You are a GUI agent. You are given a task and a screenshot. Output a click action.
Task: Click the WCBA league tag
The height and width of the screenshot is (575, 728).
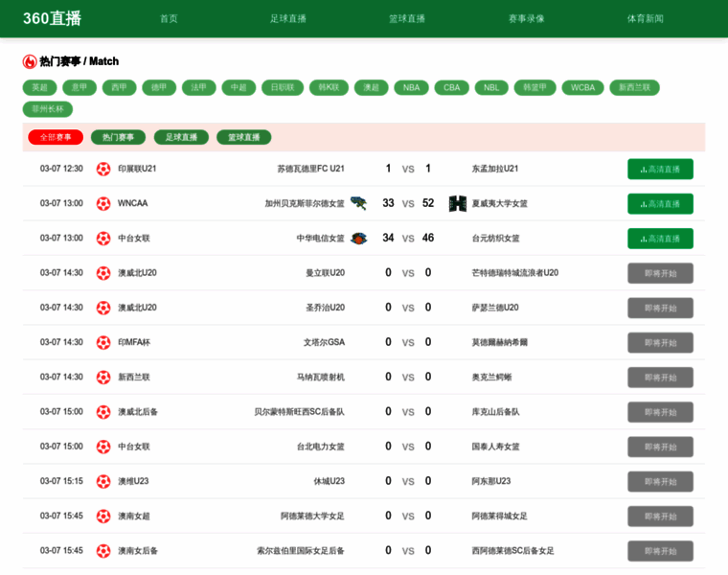[582, 88]
